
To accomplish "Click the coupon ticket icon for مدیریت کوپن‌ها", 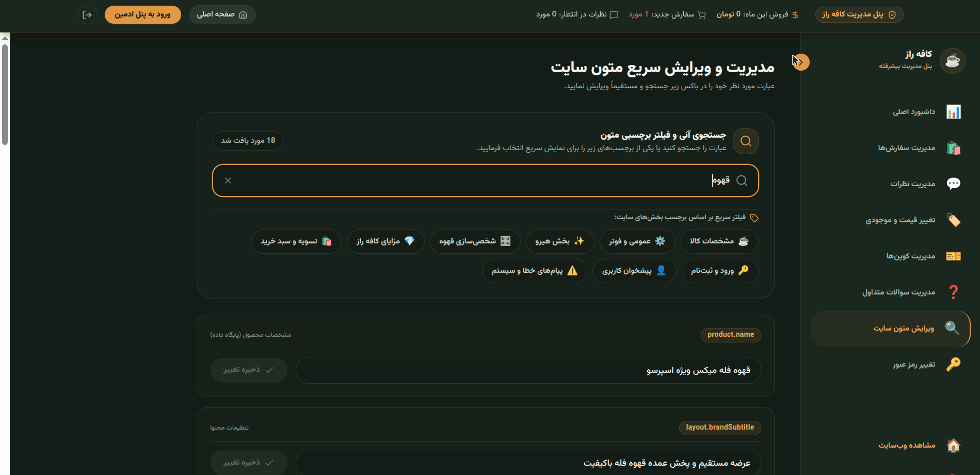I will pyautogui.click(x=953, y=256).
